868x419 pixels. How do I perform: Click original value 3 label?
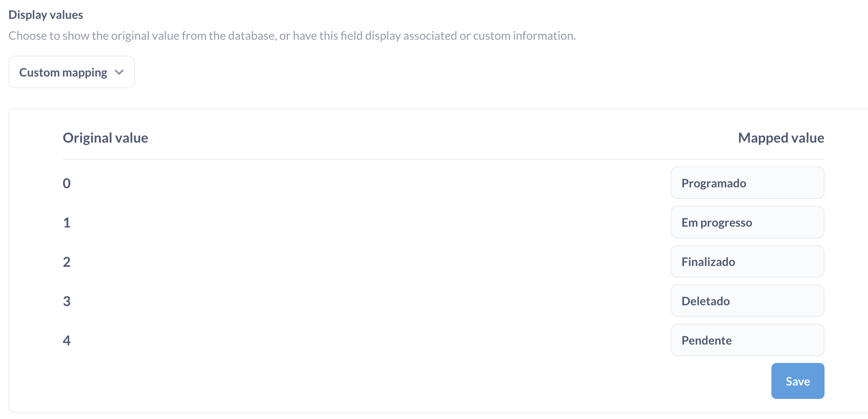(66, 301)
